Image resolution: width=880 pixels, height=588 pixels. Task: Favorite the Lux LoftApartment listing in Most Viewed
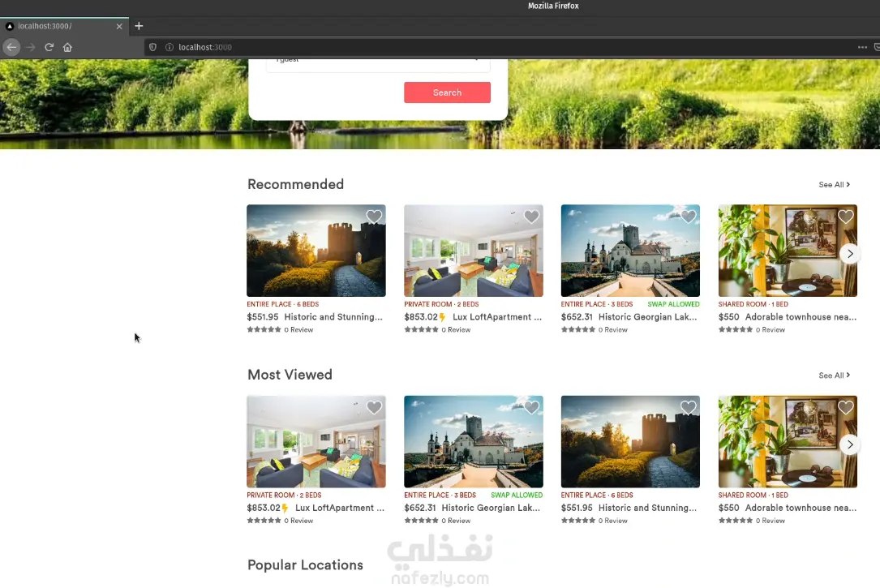(x=374, y=407)
